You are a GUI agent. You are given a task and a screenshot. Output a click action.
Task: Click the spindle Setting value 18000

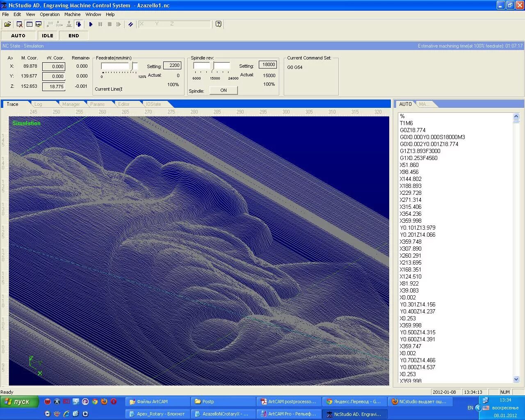(x=268, y=65)
